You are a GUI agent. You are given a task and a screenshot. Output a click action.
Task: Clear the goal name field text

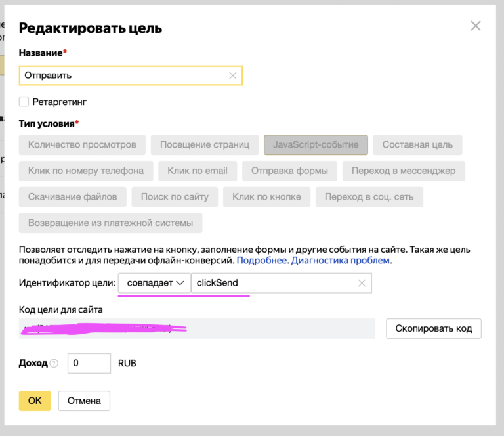pos(232,76)
